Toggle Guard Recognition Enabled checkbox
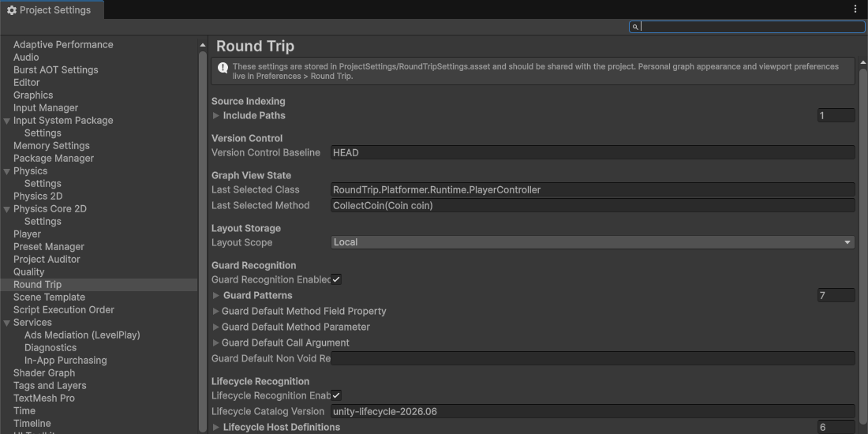Viewport: 868px width, 434px height. coord(336,279)
